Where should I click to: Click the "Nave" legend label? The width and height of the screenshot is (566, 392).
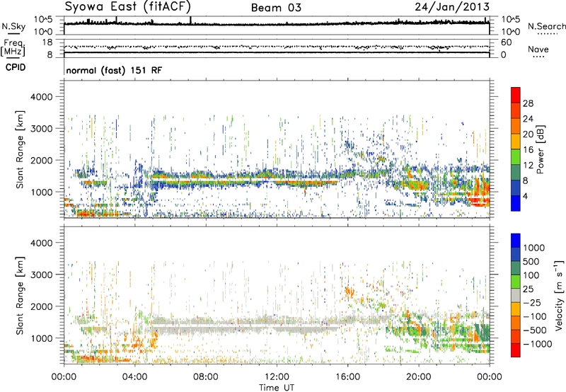click(538, 49)
